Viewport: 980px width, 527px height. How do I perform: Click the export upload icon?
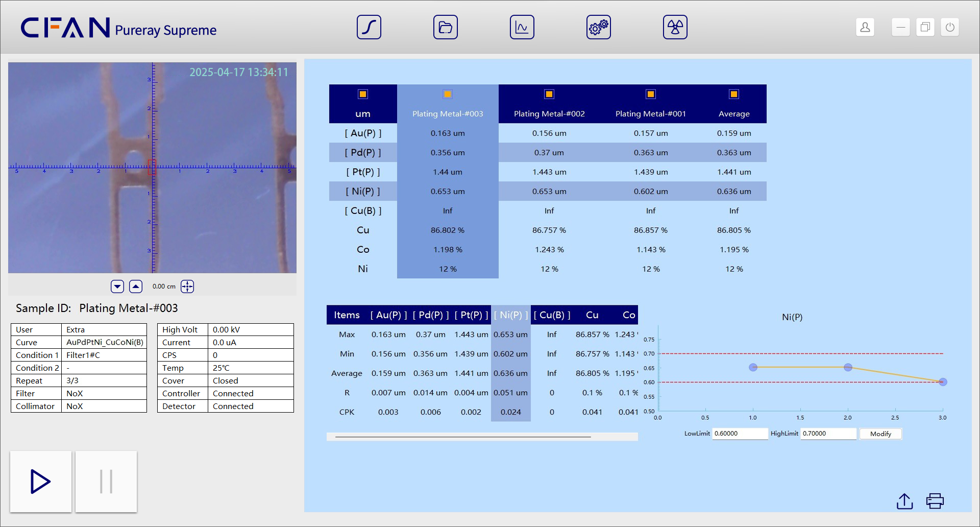[904, 501]
